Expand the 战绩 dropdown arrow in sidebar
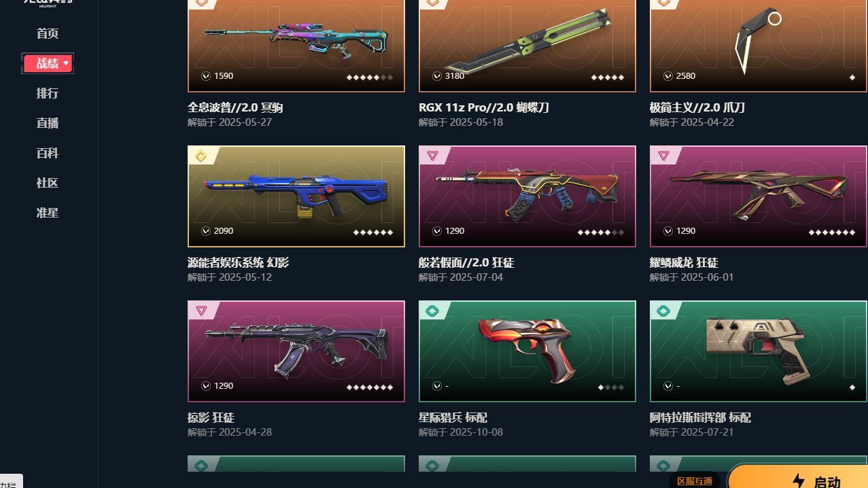Image resolution: width=868 pixels, height=488 pixels. 66,63
